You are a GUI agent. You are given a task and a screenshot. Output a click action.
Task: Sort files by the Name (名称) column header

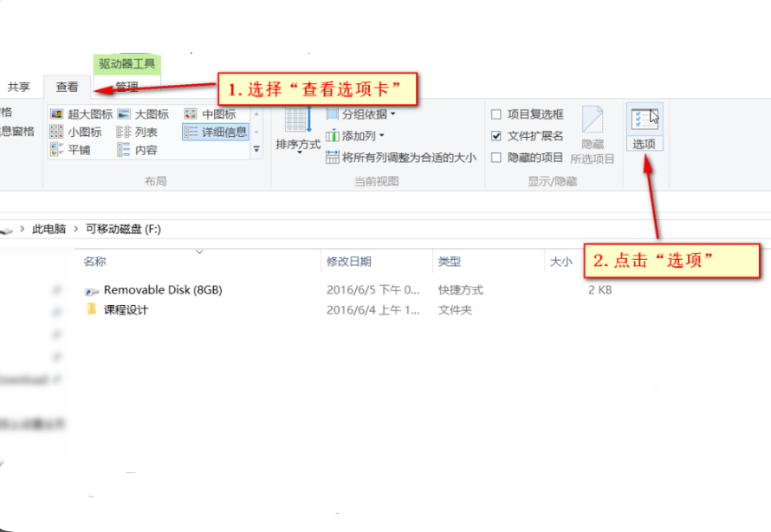[x=94, y=262]
